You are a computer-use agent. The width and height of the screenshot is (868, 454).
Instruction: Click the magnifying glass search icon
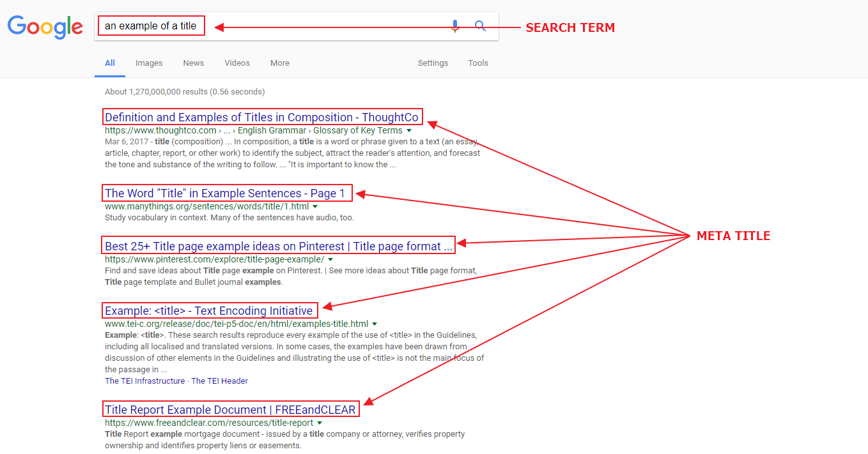pos(481,26)
